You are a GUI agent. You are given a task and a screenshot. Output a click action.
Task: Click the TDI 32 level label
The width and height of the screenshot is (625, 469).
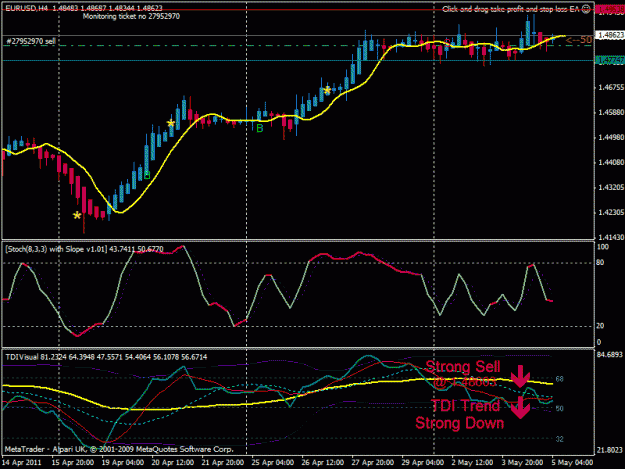[x=560, y=439]
